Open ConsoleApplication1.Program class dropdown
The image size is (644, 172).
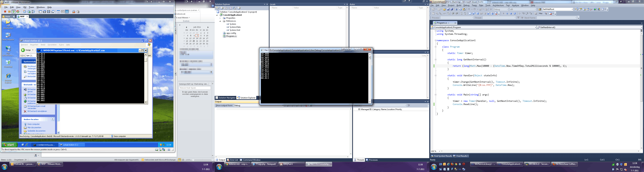click(535, 27)
